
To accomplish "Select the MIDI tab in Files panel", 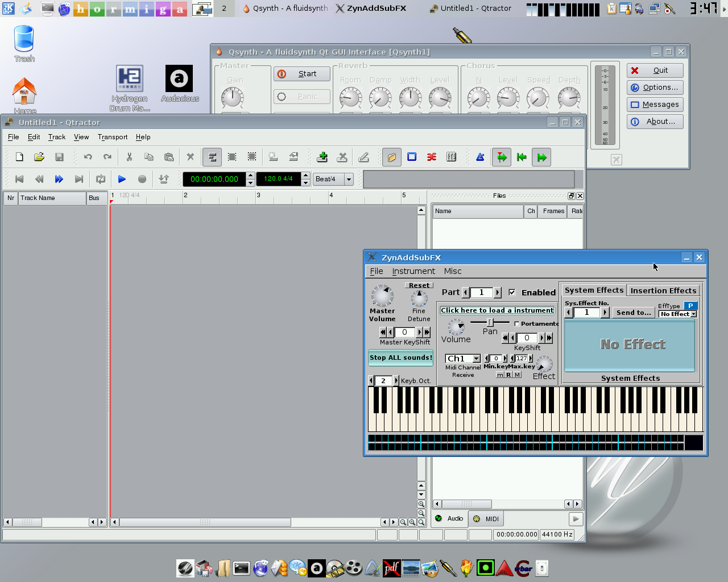I will point(486,518).
